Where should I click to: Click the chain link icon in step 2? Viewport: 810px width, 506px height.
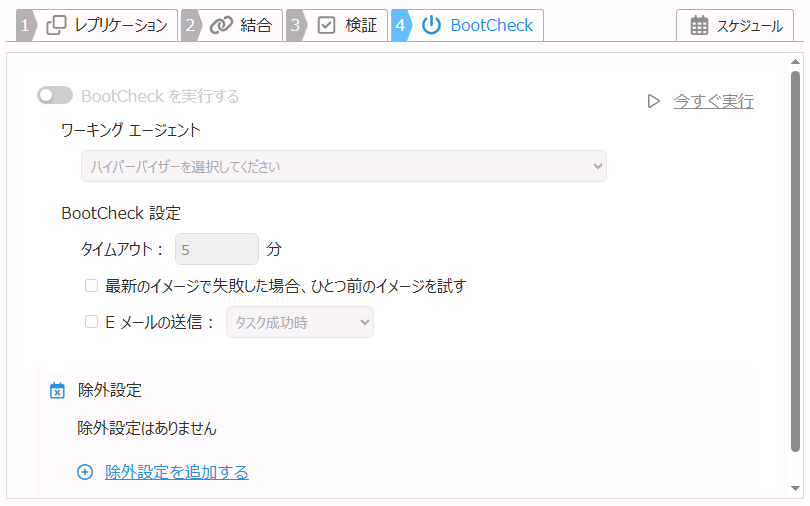[221, 25]
